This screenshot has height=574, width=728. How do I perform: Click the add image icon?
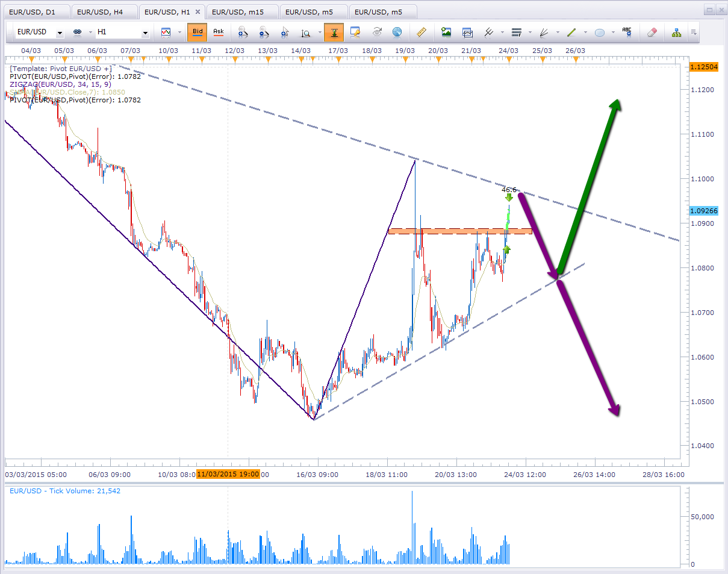coord(446,33)
